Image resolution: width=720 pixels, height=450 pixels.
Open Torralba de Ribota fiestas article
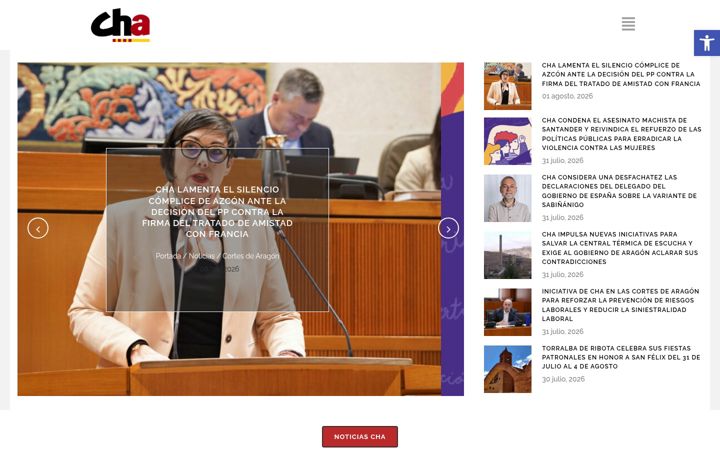(x=621, y=357)
